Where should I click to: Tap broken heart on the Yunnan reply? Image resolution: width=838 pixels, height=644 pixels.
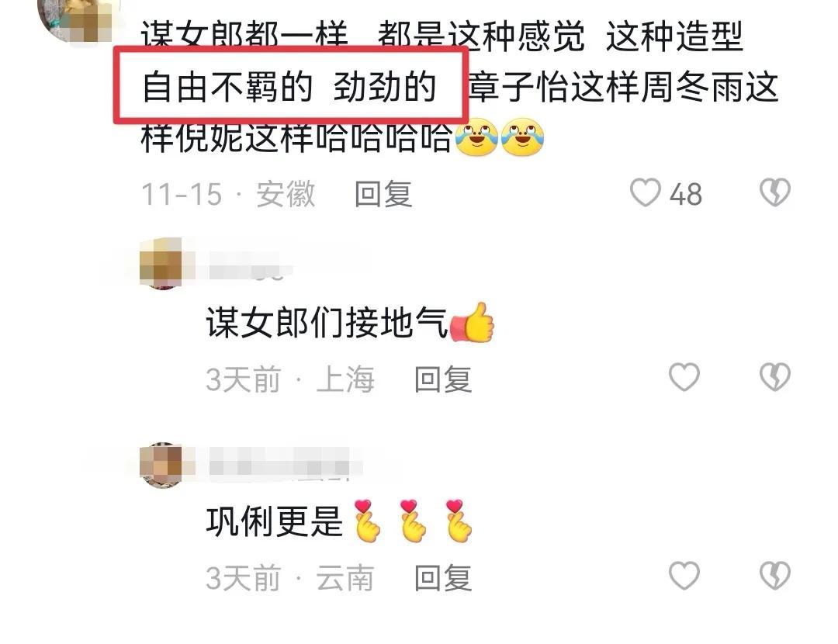coord(775,576)
